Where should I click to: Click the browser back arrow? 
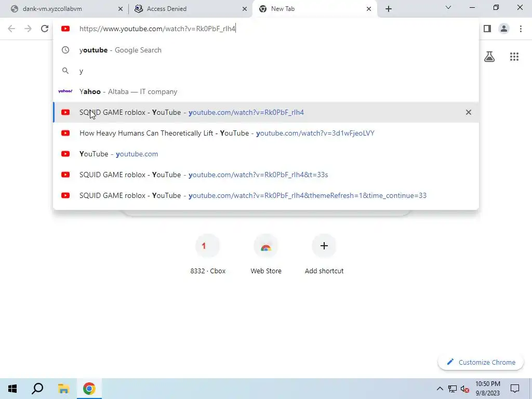pyautogui.click(x=11, y=29)
